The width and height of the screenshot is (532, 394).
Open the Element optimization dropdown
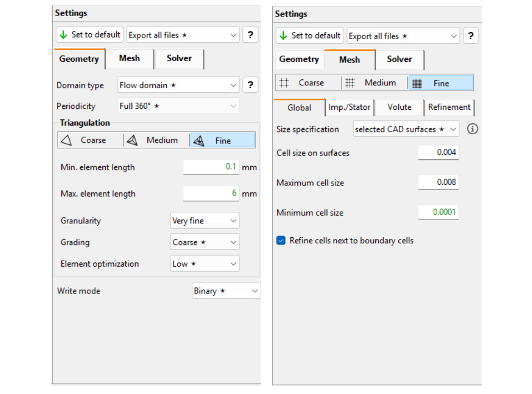[205, 263]
